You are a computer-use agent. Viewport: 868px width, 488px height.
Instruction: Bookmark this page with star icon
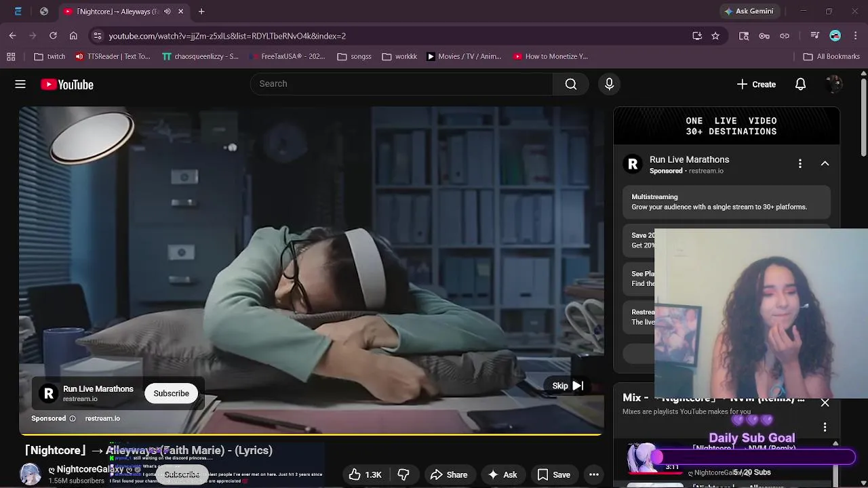tap(715, 36)
